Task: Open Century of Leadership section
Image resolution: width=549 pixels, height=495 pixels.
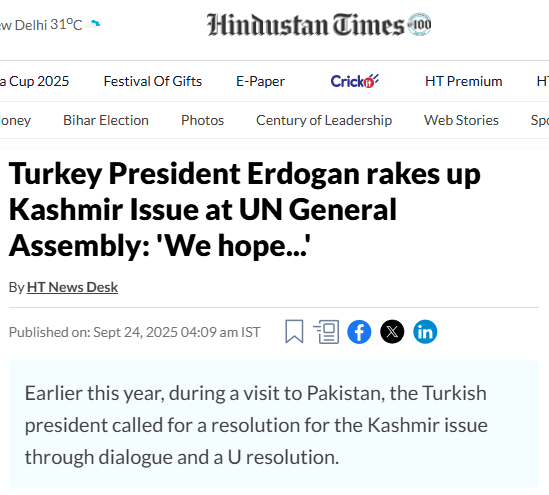Action: (324, 120)
